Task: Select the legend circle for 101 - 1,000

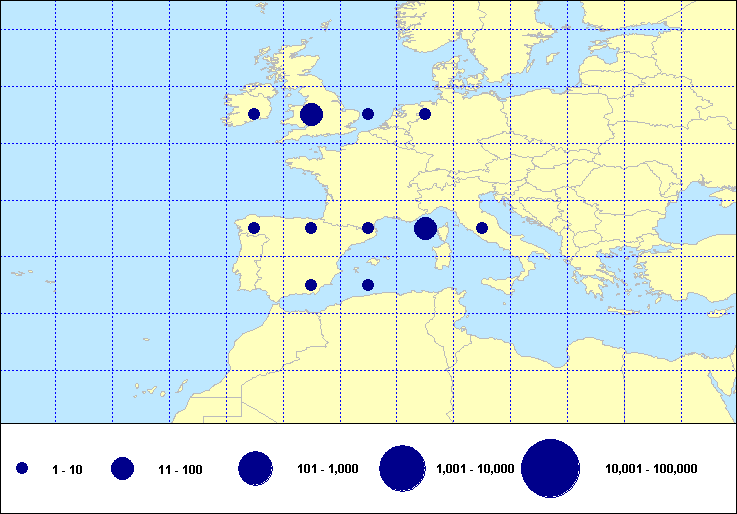Action: 256,468
